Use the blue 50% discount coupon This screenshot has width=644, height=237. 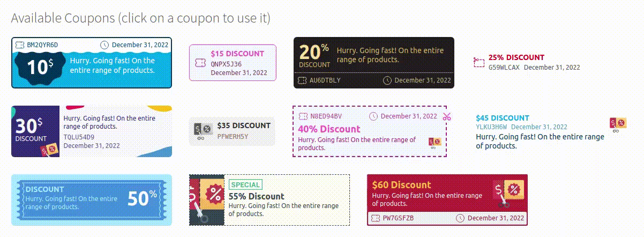[x=92, y=199]
